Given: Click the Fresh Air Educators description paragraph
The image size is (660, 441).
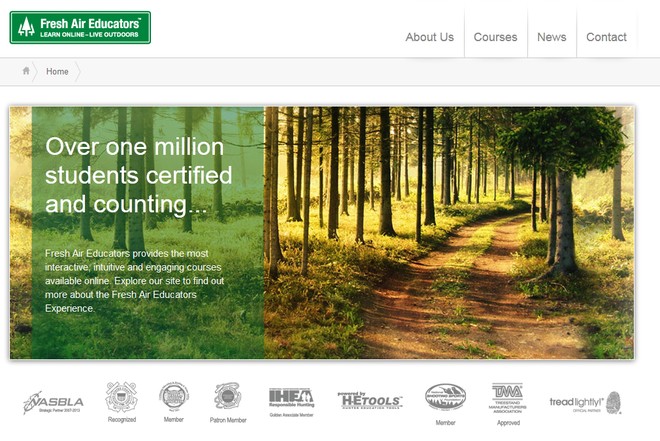Looking at the screenshot, I should [x=135, y=281].
